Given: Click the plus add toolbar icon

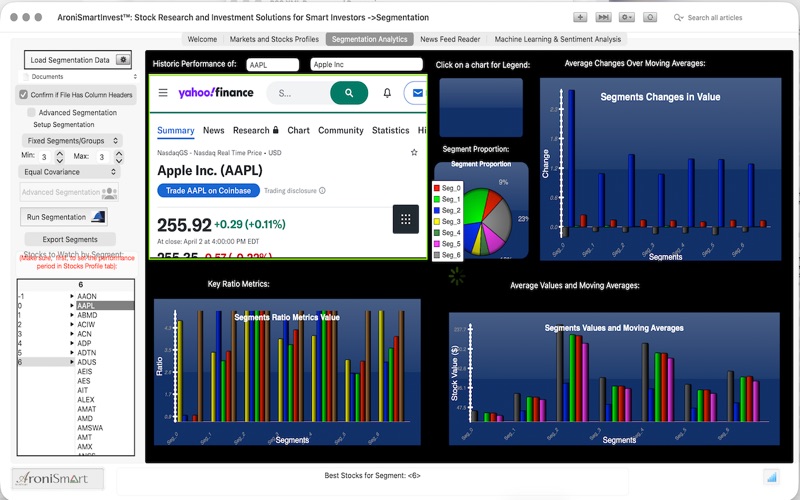Looking at the screenshot, I should pyautogui.click(x=580, y=17).
